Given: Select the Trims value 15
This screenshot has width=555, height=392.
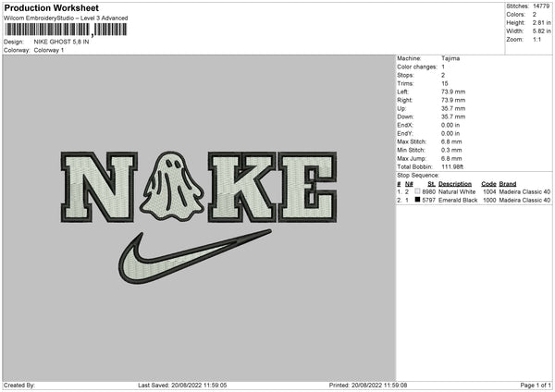Looking at the screenshot, I should coord(445,83).
